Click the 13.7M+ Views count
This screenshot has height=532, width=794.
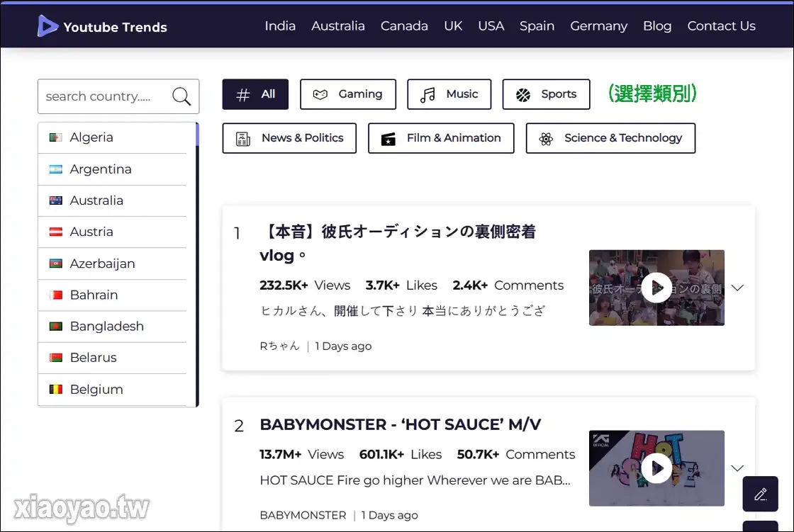(x=302, y=455)
